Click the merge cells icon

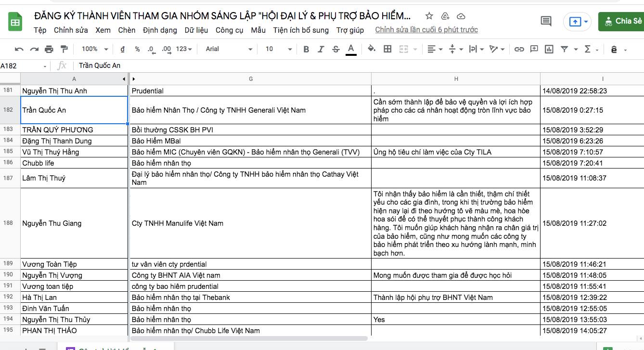click(x=403, y=49)
